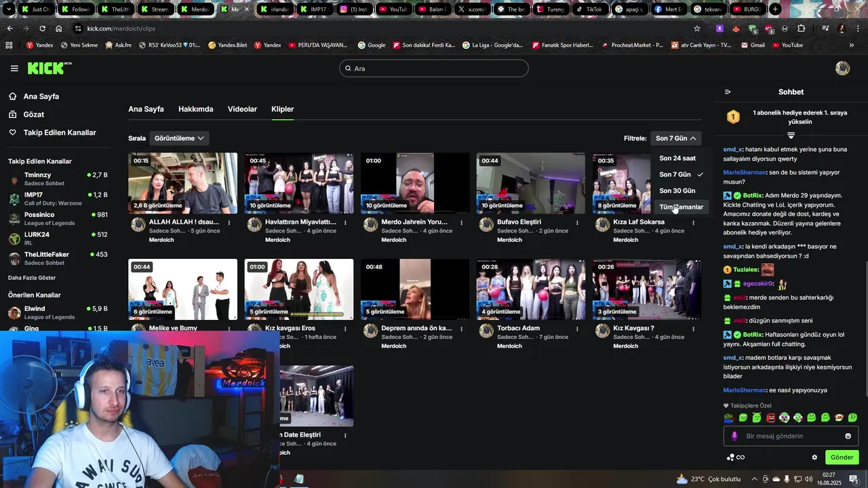Insert the pepe frog emote with rose
Image resolution: width=868 pixels, height=488 pixels.
pos(729,418)
